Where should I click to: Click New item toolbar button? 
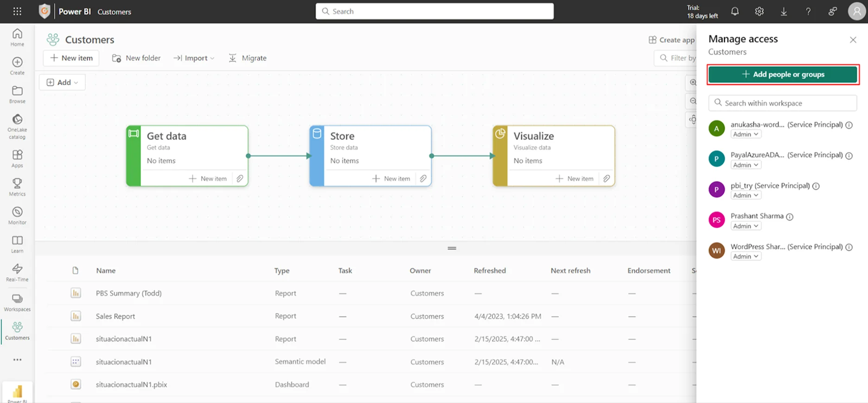(71, 58)
